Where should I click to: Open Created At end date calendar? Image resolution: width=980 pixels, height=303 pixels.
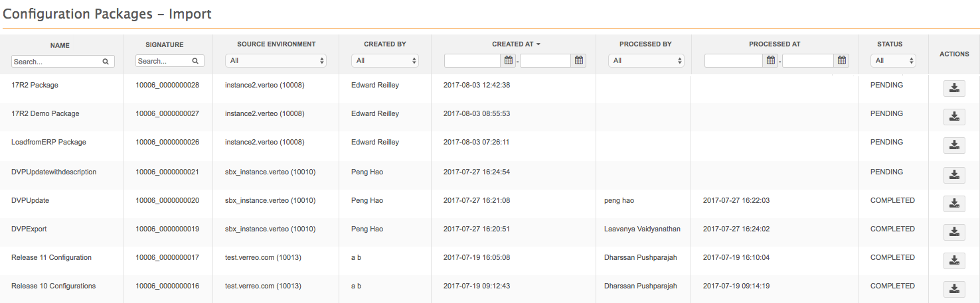point(579,60)
